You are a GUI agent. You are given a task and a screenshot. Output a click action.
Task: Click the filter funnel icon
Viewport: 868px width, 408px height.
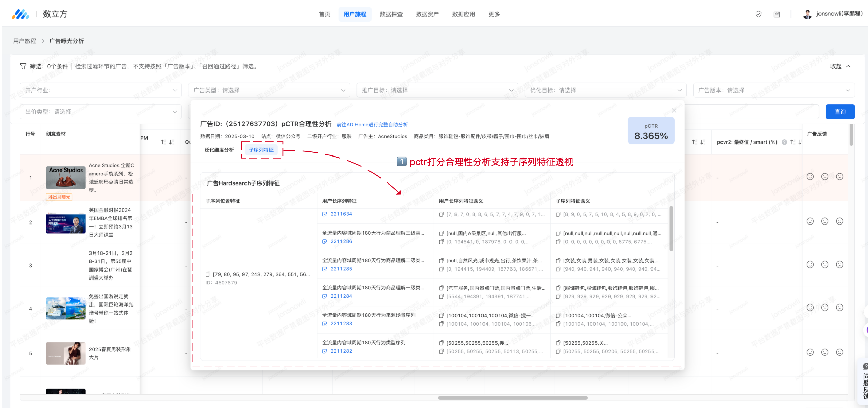coord(23,66)
